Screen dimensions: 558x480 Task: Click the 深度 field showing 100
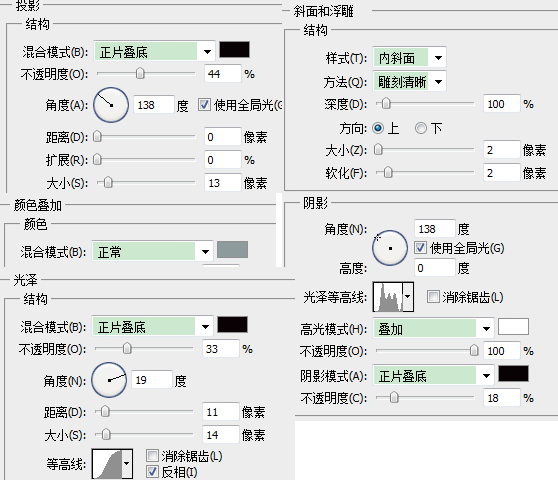[502, 104]
